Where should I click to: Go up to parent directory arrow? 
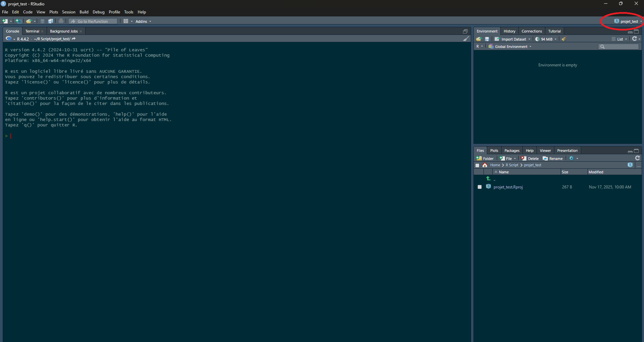(x=488, y=179)
